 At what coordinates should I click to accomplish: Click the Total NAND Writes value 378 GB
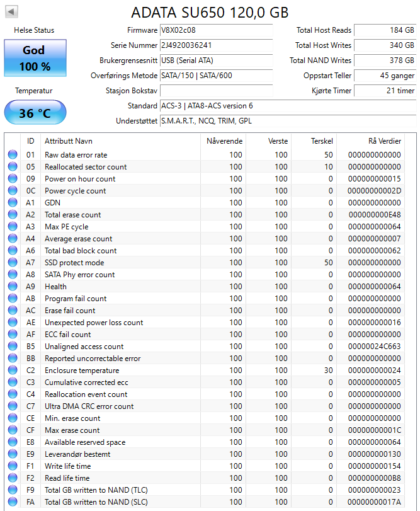point(385,60)
